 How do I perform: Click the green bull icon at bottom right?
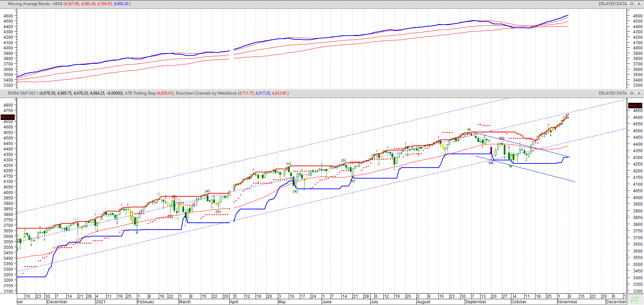tap(635, 299)
